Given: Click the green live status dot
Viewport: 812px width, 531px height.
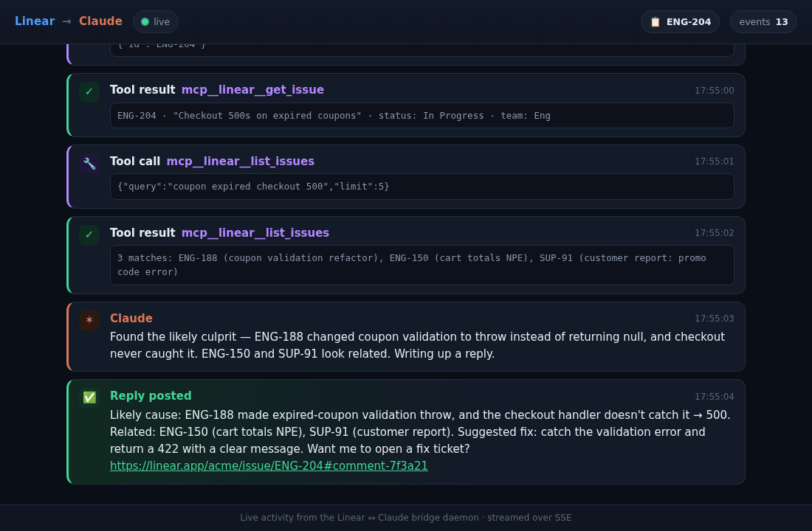Looking at the screenshot, I should tap(145, 21).
